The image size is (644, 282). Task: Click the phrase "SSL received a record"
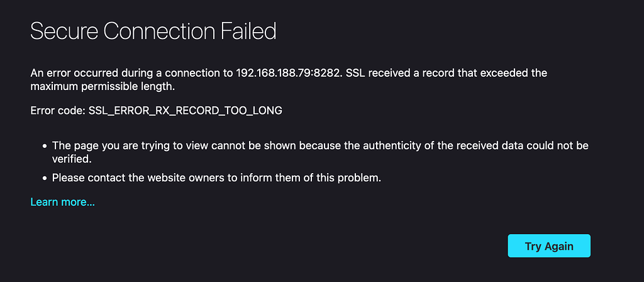pos(390,74)
